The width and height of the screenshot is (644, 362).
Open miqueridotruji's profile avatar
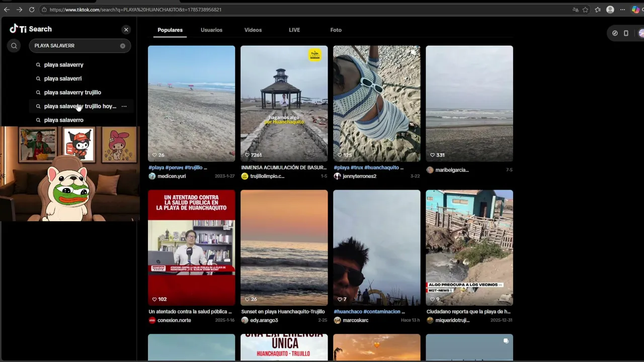pos(430,320)
